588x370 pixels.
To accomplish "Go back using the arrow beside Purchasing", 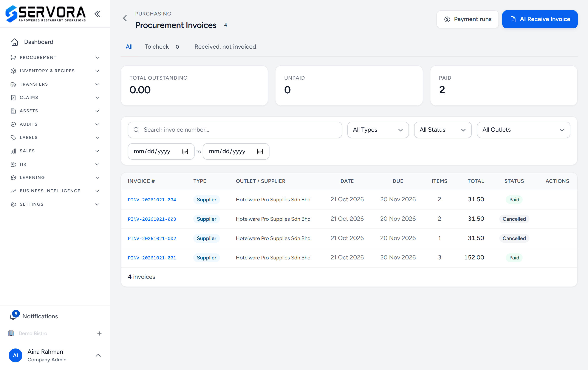I will (125, 18).
